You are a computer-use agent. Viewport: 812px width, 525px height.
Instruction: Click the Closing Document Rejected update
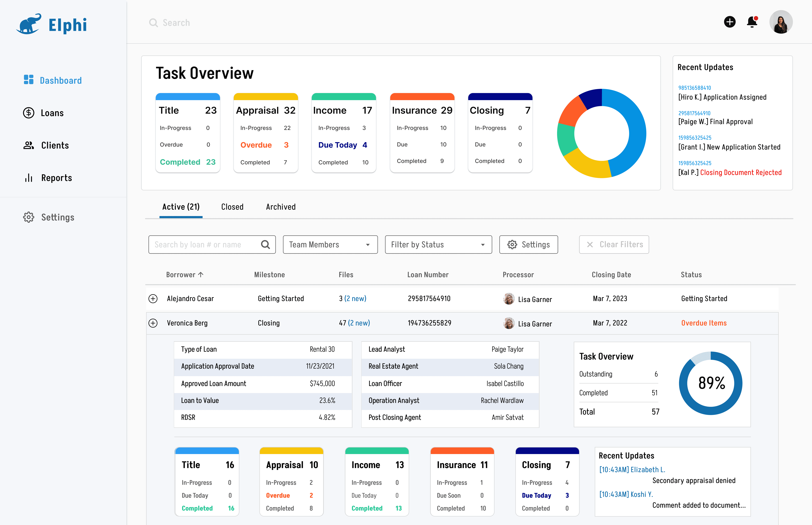[x=741, y=172]
